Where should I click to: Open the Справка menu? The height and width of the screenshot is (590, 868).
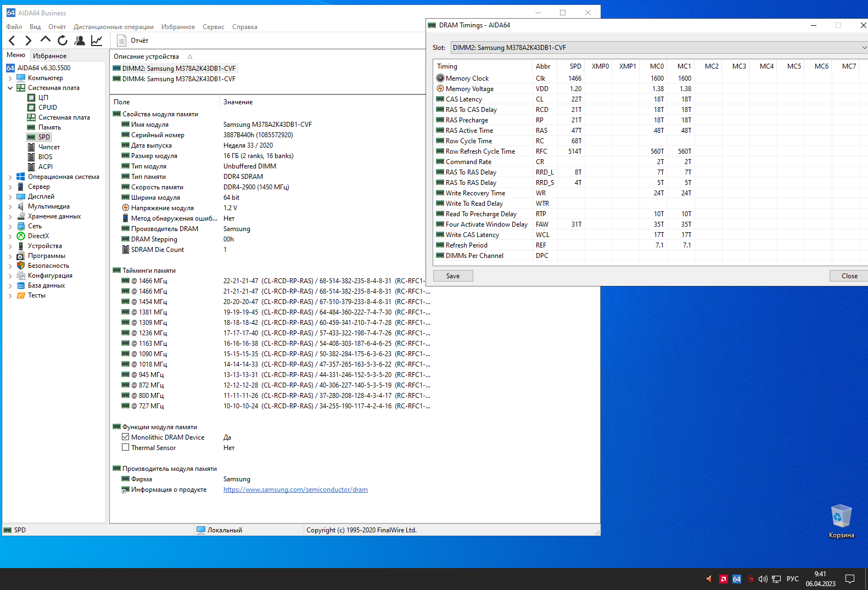tap(245, 27)
